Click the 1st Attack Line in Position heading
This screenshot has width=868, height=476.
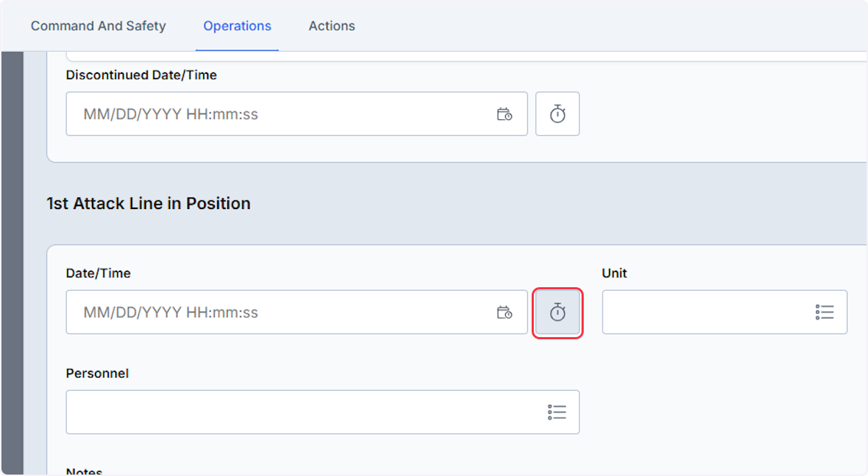[x=148, y=203]
